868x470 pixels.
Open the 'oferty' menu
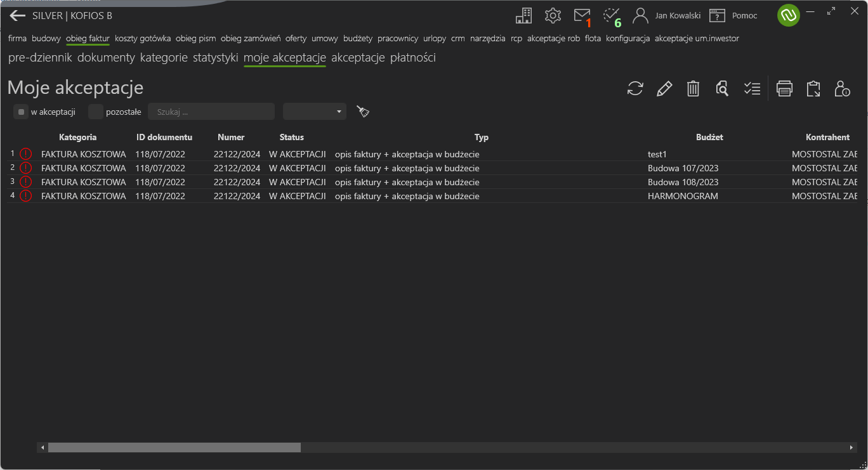point(296,38)
